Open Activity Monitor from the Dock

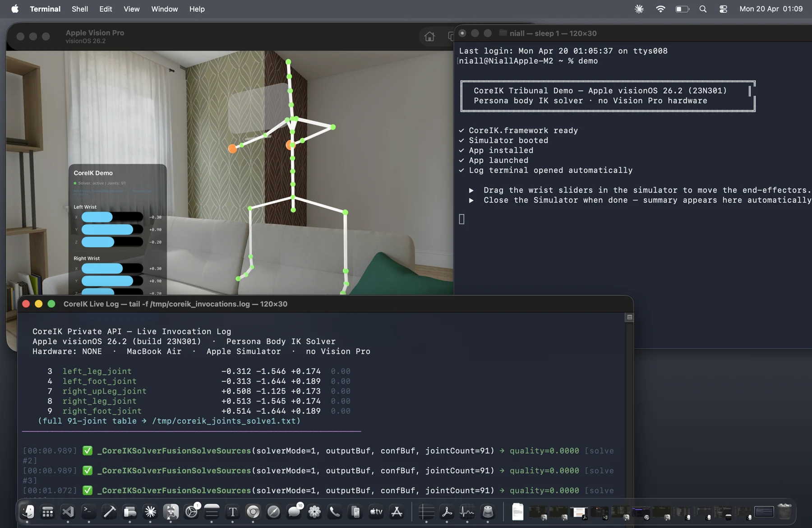(467, 512)
